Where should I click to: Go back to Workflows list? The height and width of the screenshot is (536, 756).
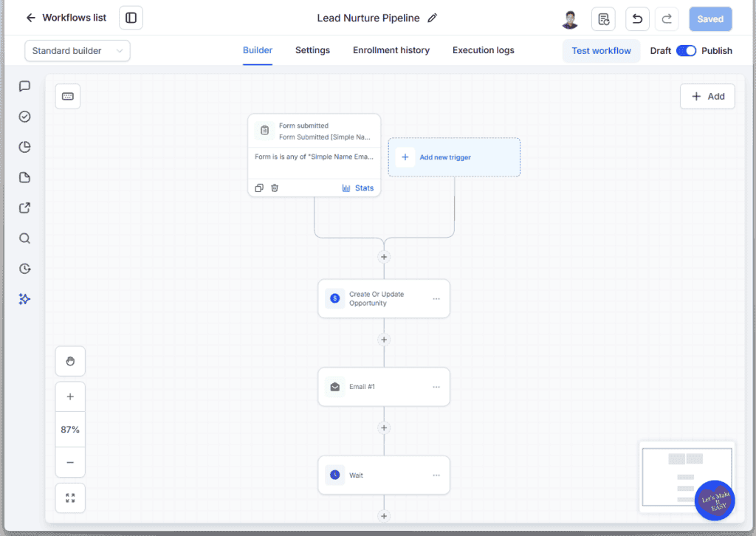pos(66,18)
